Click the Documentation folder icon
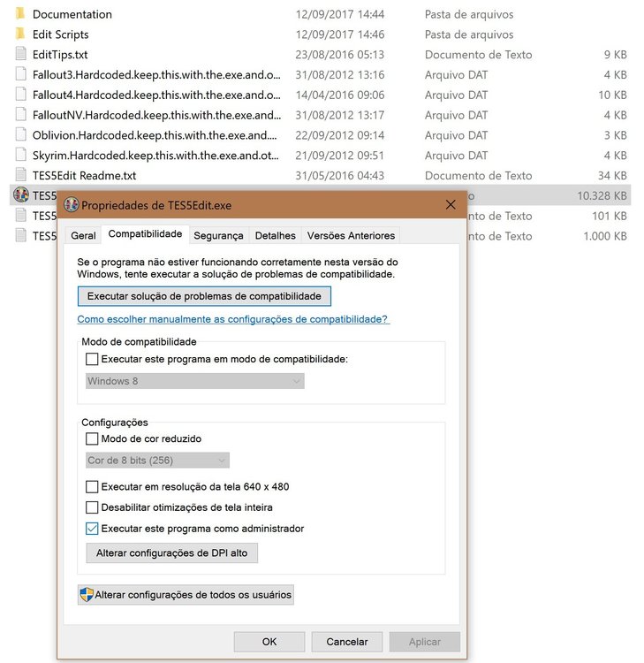This screenshot has width=644, height=663. pyautogui.click(x=20, y=14)
